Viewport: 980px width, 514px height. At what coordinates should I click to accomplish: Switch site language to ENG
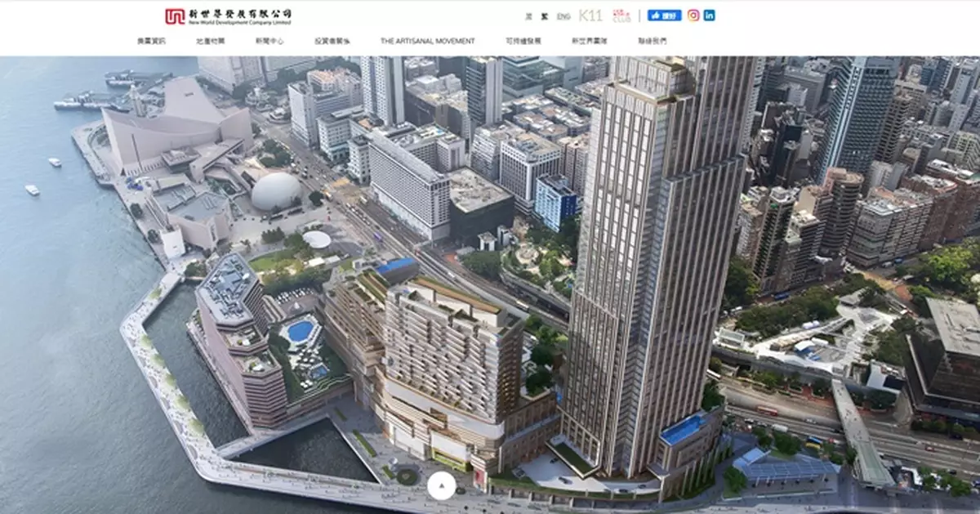pyautogui.click(x=563, y=16)
